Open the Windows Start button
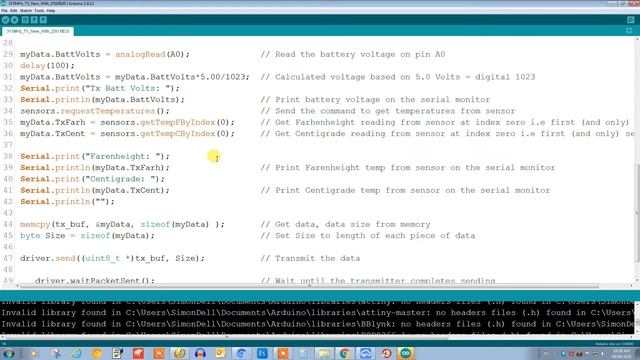Viewport: 640px width, 360px height. (8, 353)
